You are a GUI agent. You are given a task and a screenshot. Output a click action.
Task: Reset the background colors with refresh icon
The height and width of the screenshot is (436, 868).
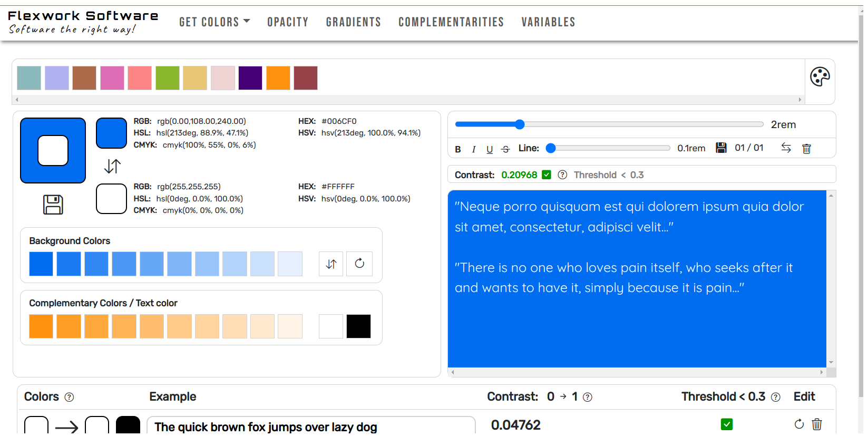359,264
